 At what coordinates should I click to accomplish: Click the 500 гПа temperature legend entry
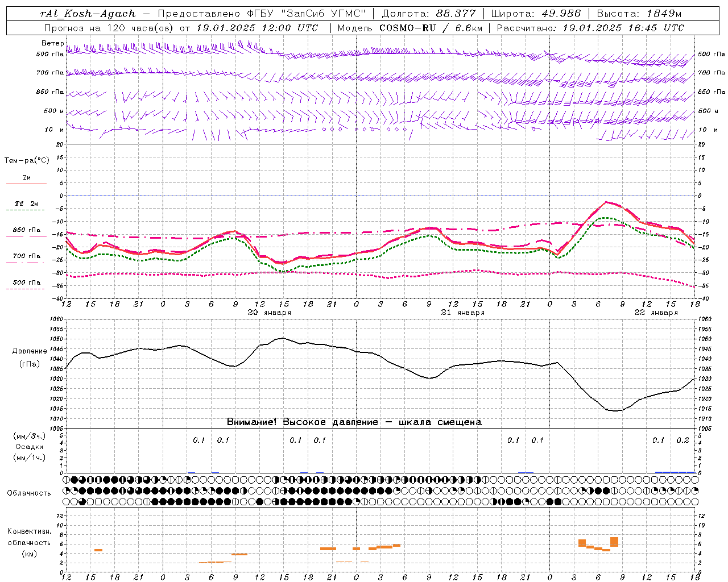[x=26, y=282]
